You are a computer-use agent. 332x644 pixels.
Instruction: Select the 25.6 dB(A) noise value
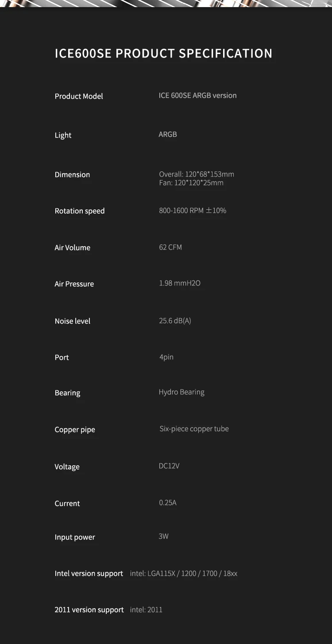175,320
